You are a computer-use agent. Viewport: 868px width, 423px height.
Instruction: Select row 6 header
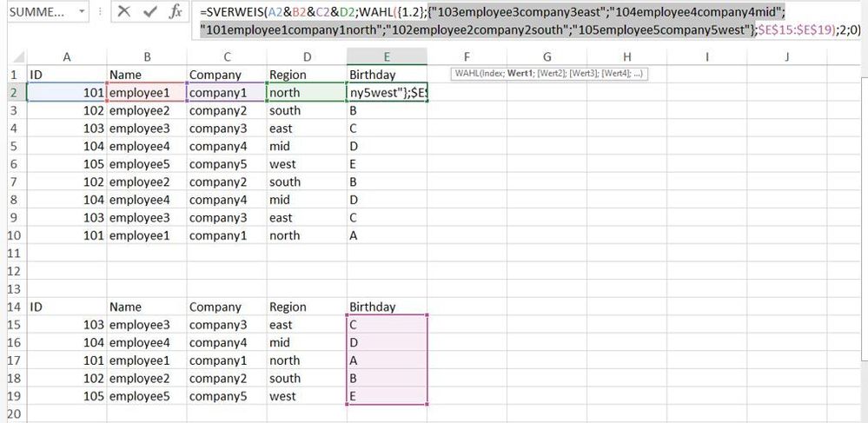pyautogui.click(x=16, y=164)
